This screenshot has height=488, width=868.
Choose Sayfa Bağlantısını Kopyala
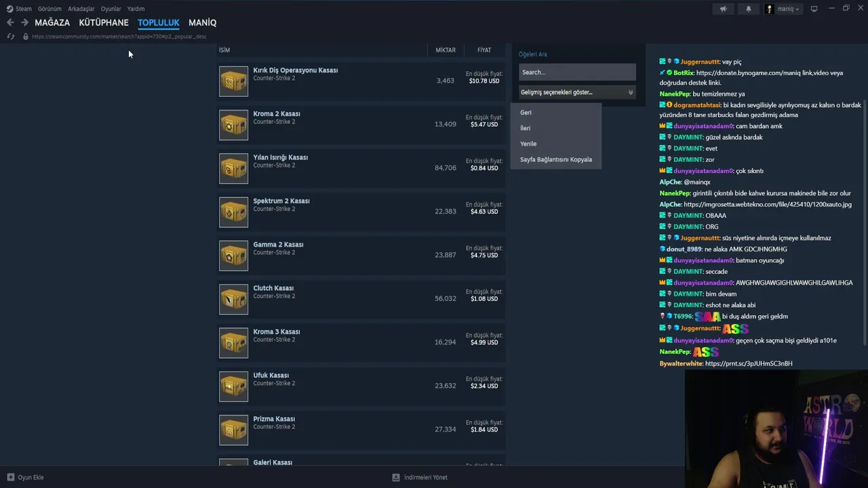555,159
